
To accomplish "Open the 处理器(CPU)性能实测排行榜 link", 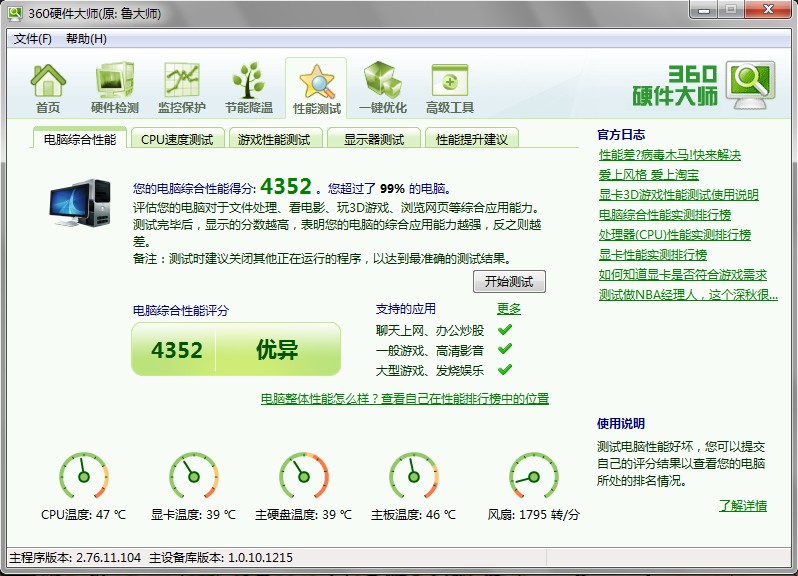I will (x=675, y=235).
